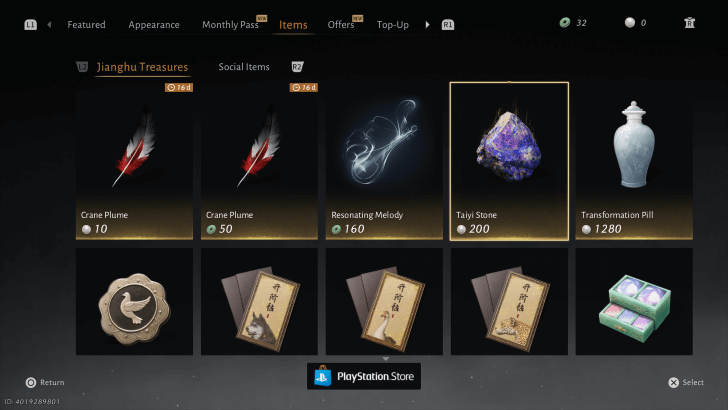Open the Monthly Pass tab

click(x=230, y=25)
